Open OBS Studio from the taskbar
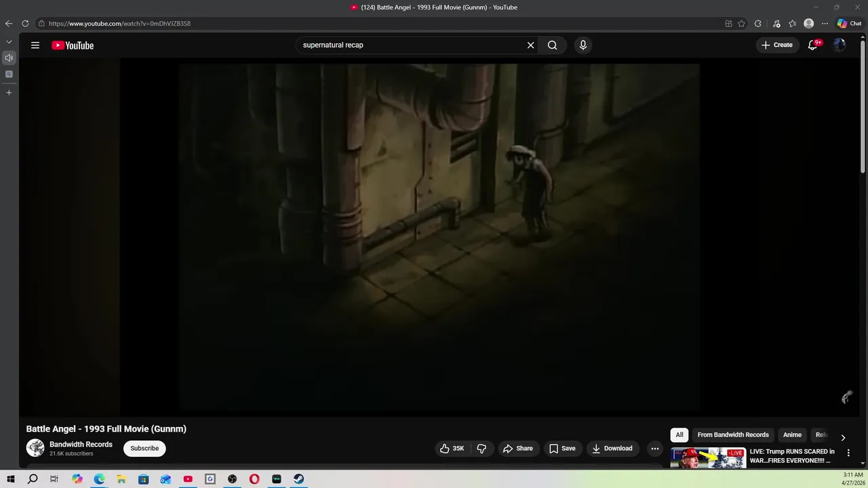Screen dimensions: 868x488 click(x=232, y=479)
